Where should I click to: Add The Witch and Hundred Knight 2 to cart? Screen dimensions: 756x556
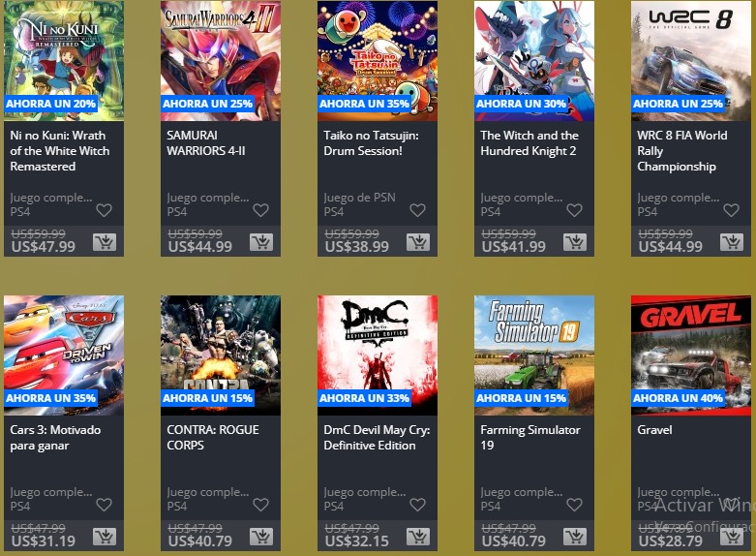click(x=575, y=242)
